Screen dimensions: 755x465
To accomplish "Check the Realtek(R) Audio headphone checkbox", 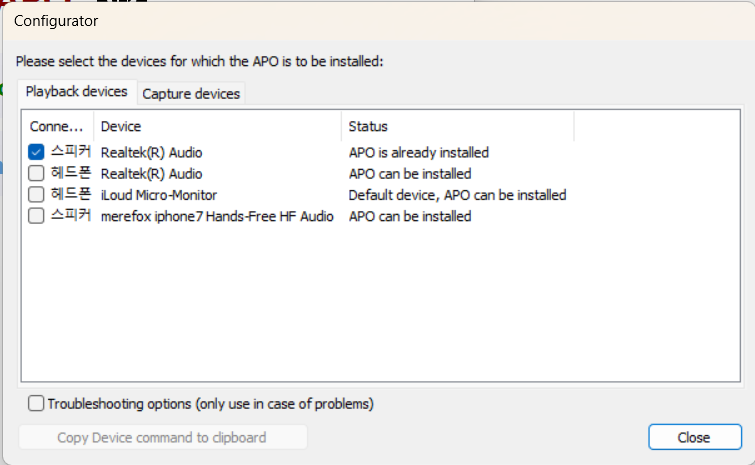I will click(37, 173).
